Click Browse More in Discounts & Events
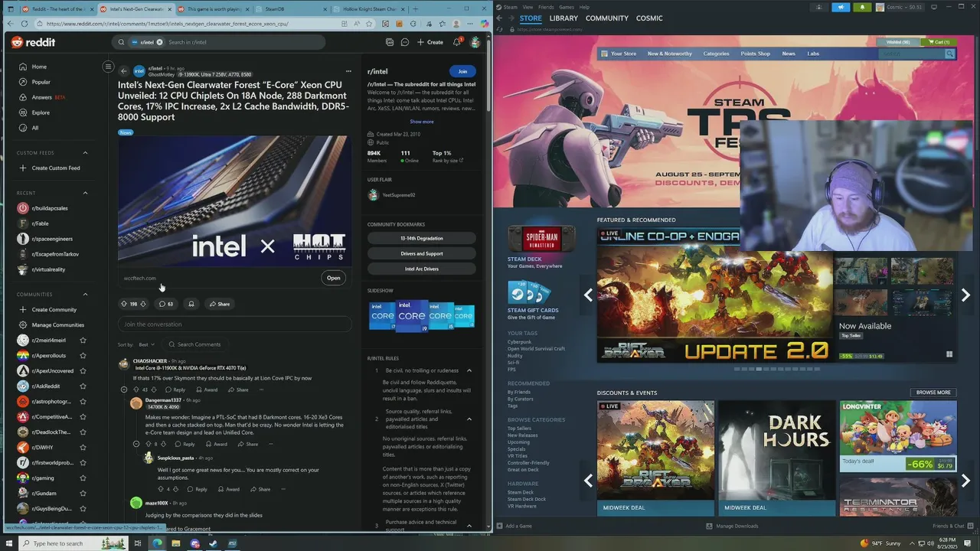Screen dimensions: 980x551 pyautogui.click(x=933, y=393)
